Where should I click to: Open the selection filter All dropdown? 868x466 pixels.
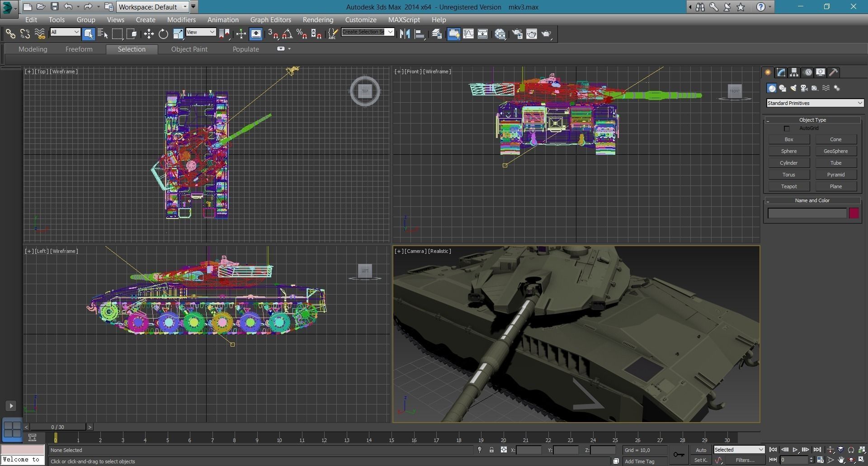pyautogui.click(x=65, y=32)
